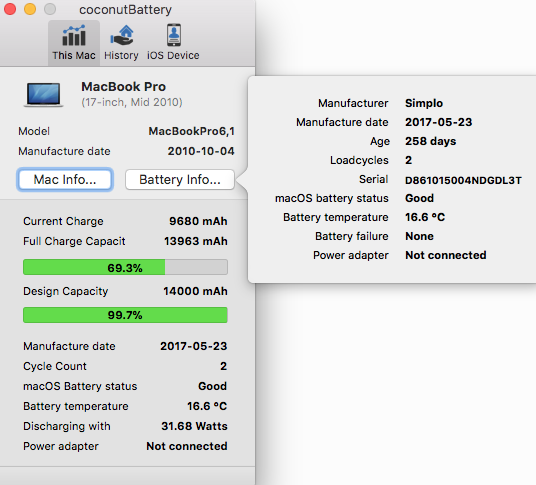Click the macOS battery status label in popover
This screenshot has height=485, width=536.
332,198
